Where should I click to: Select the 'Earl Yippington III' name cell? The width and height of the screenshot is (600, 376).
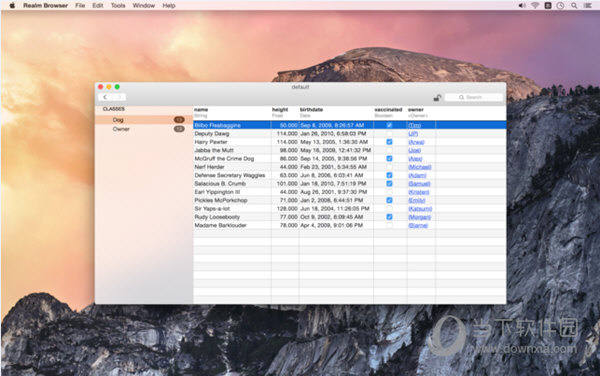pos(217,192)
